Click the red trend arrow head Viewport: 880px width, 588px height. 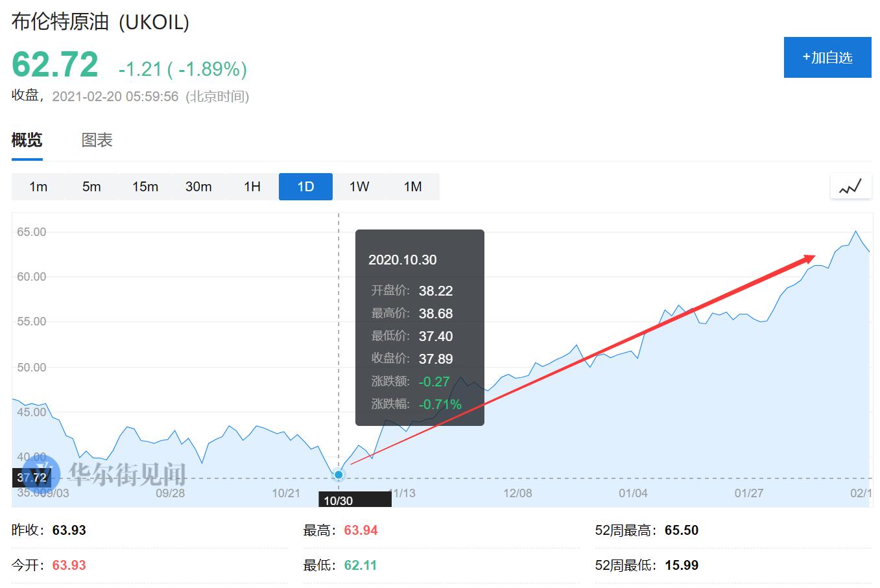(809, 259)
